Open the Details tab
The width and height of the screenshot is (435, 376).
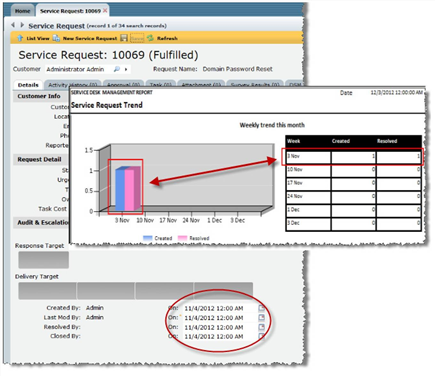click(x=28, y=85)
